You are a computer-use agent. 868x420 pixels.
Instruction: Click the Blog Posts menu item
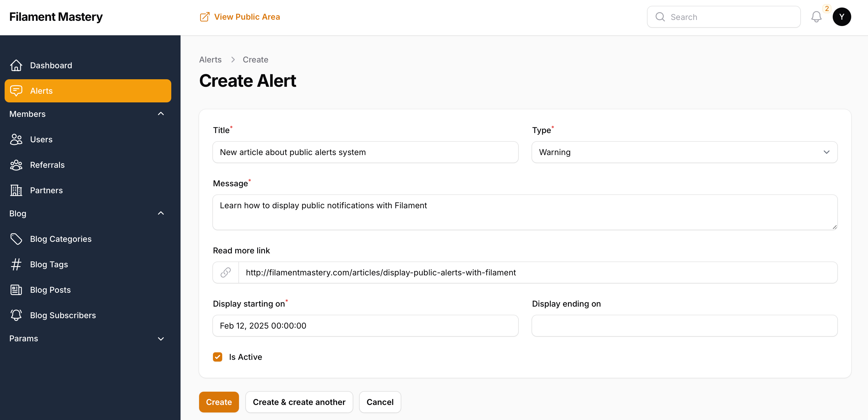50,290
